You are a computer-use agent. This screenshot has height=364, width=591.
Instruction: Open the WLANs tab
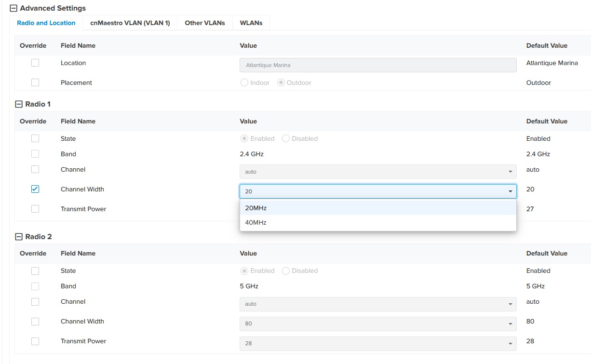[251, 23]
